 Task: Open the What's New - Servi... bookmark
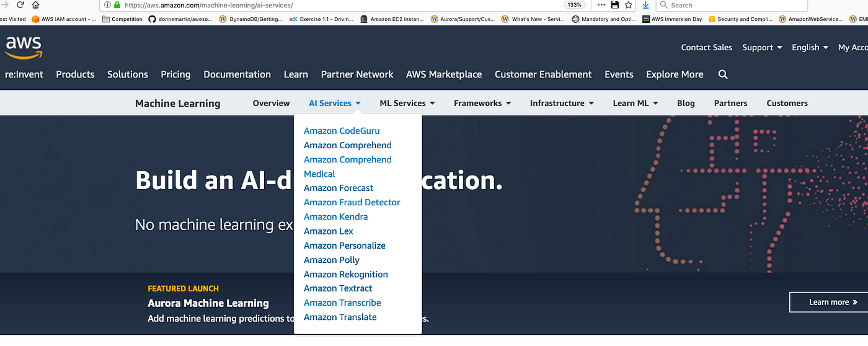533,19
